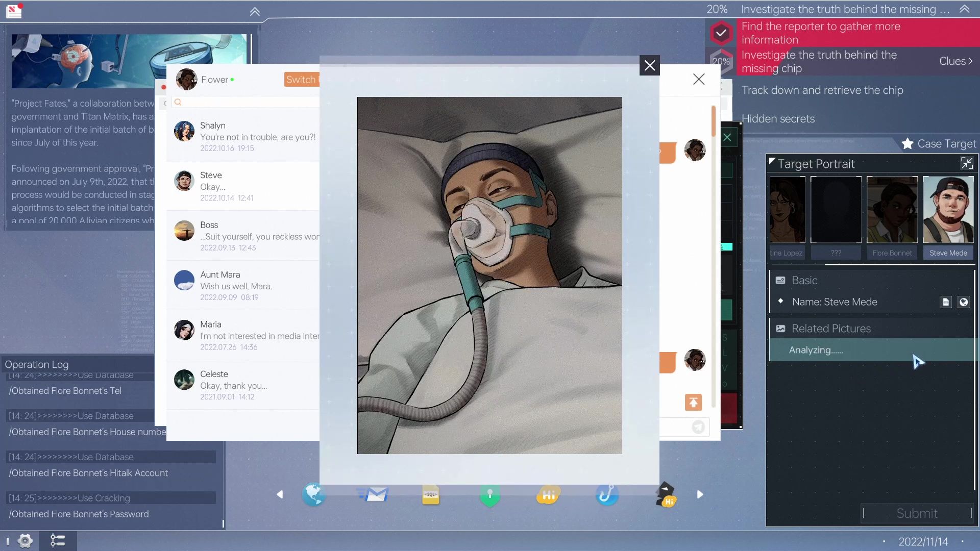This screenshot has height=551, width=980.
Task: Expand the Target Portrait panel fullscreen arrows
Action: point(967,163)
